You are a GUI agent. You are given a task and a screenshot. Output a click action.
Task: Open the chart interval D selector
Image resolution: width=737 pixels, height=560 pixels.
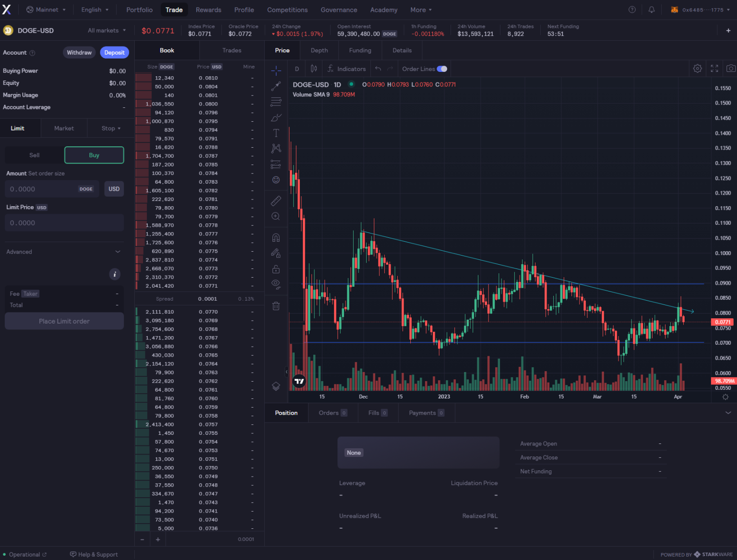(x=297, y=69)
